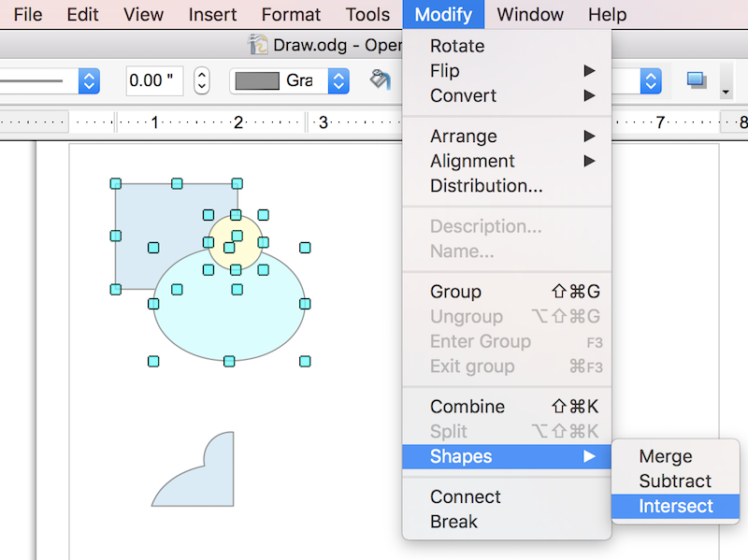The height and width of the screenshot is (560, 748).
Task: Expand the Convert submenu
Action: 463,95
